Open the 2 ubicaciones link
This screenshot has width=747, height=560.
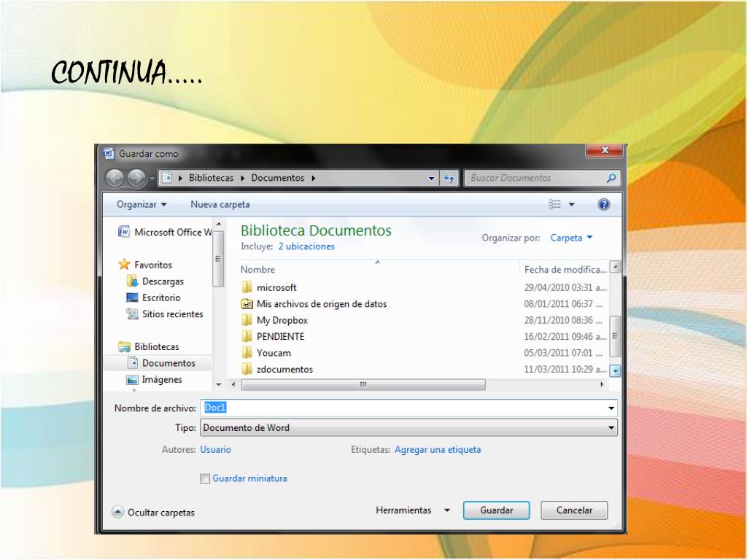[x=306, y=246]
